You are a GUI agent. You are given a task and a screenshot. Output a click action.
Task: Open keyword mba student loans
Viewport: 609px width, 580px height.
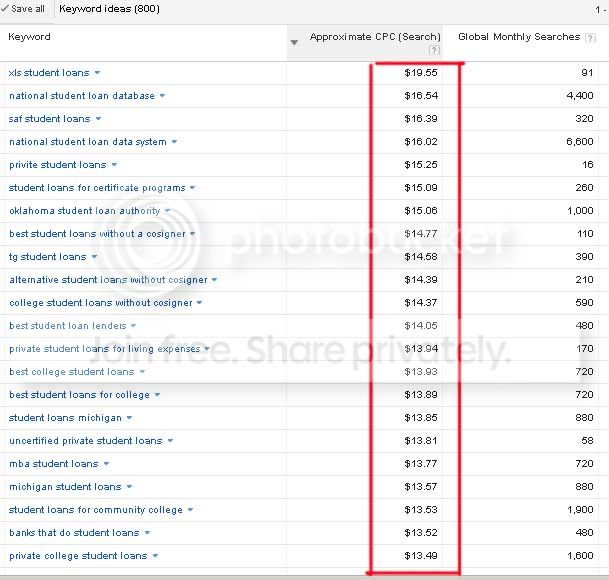pos(54,463)
